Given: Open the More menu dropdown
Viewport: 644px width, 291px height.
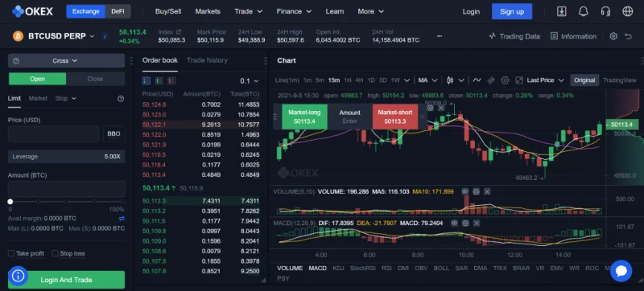Looking at the screenshot, I should [370, 11].
